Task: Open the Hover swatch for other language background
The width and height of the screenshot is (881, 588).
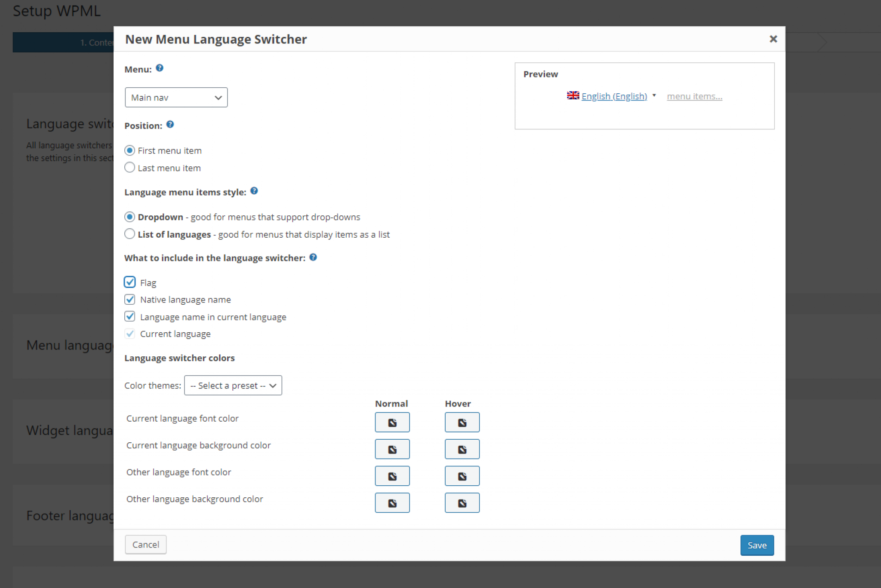Action: (x=462, y=502)
